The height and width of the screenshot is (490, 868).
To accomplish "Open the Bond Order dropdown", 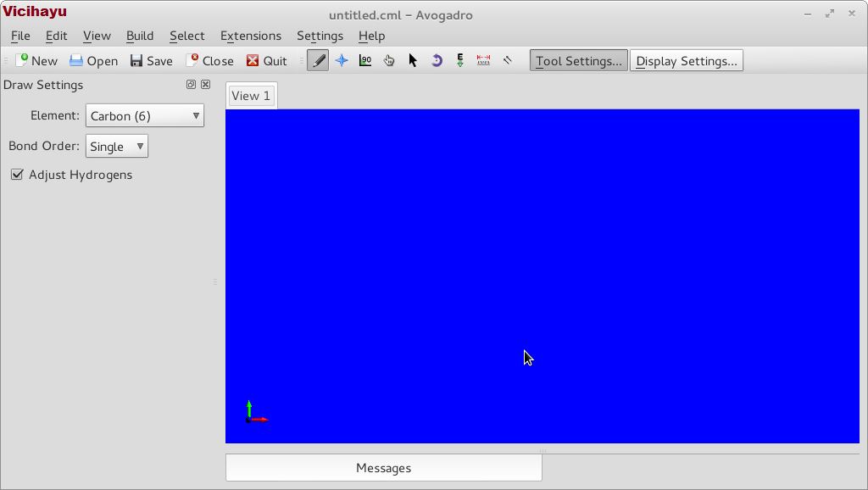I will tap(117, 146).
